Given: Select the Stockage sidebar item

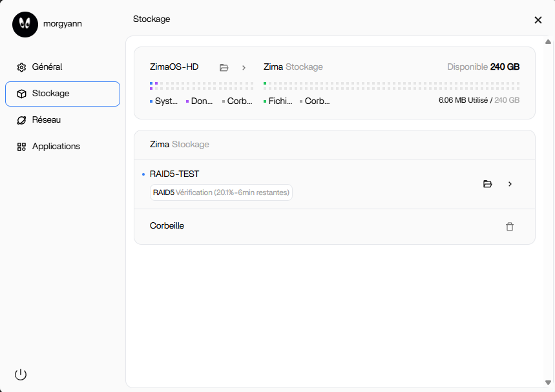Looking at the screenshot, I should [63, 94].
